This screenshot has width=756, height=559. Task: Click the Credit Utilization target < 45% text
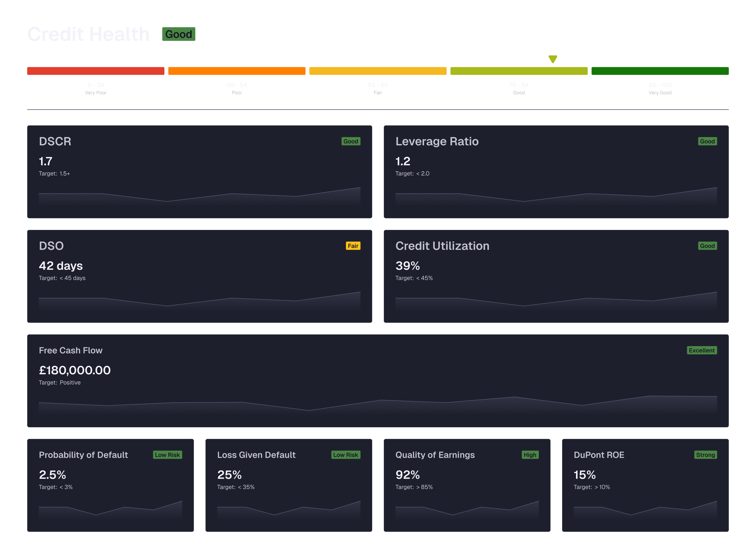coord(414,278)
